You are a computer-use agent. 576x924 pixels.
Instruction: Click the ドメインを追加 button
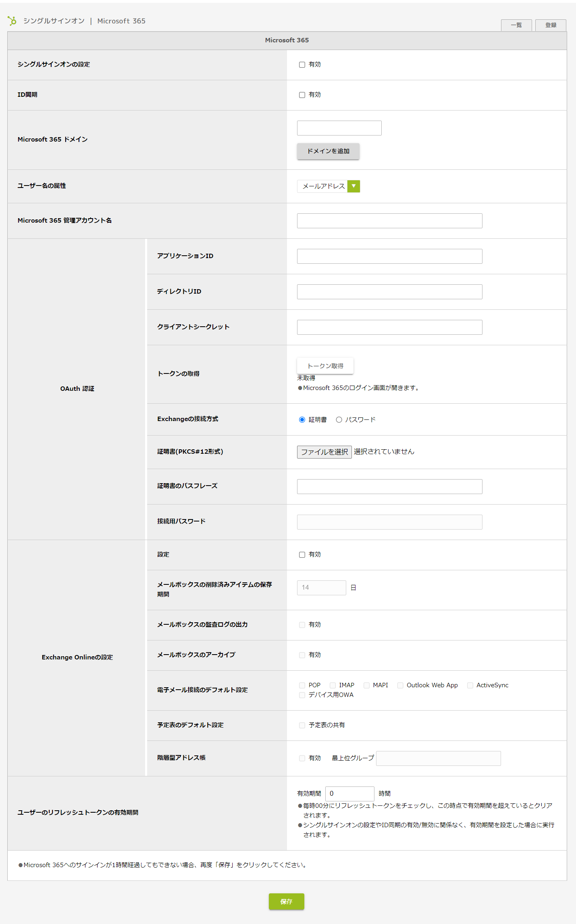(328, 151)
